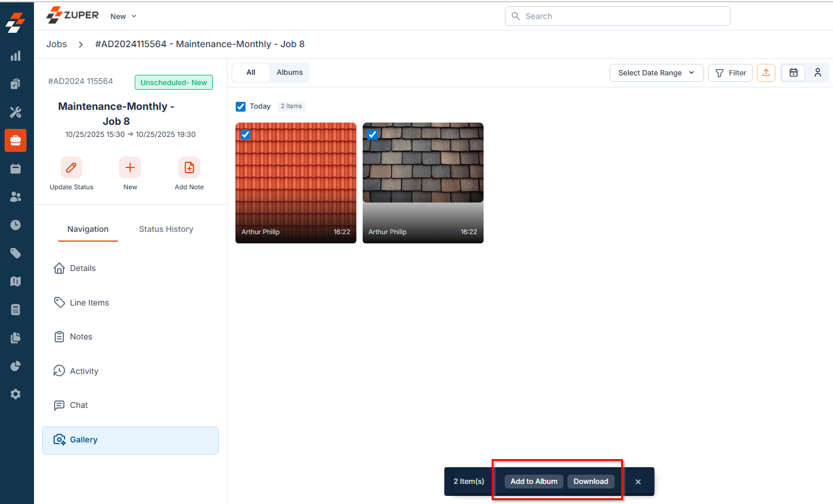
Task: Open Notes in the navigation list
Action: 130,337
